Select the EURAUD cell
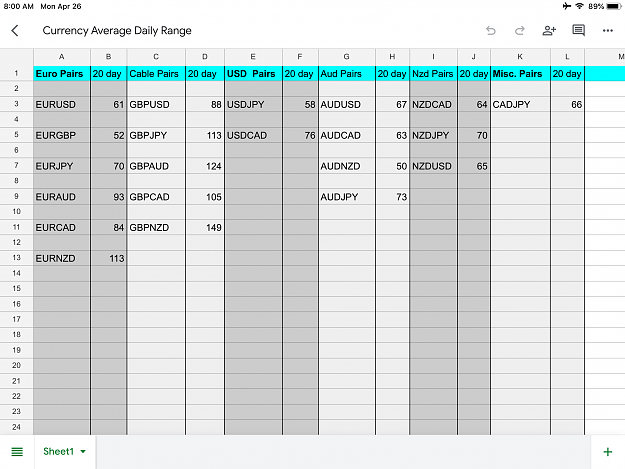 pyautogui.click(x=62, y=196)
